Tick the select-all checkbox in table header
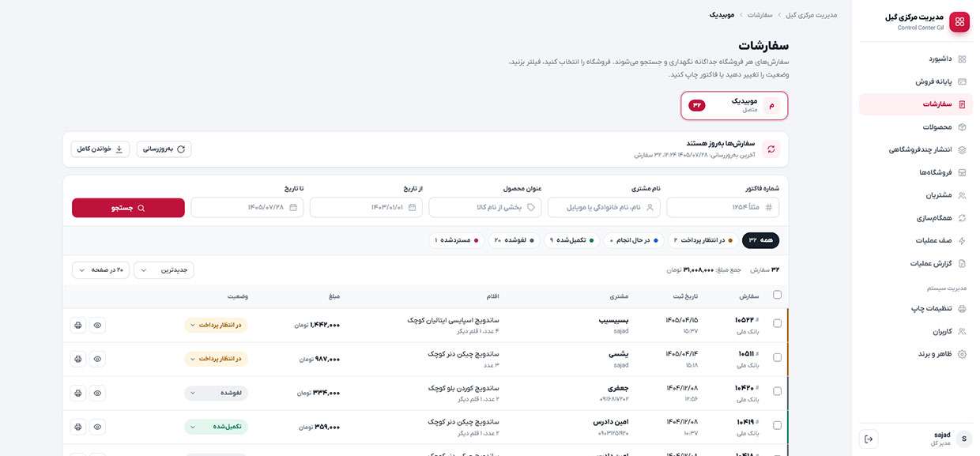The width and height of the screenshot is (980, 456). (x=777, y=296)
